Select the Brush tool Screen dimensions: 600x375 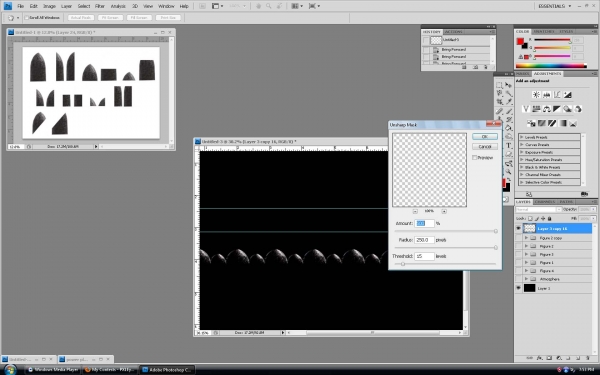(509, 111)
